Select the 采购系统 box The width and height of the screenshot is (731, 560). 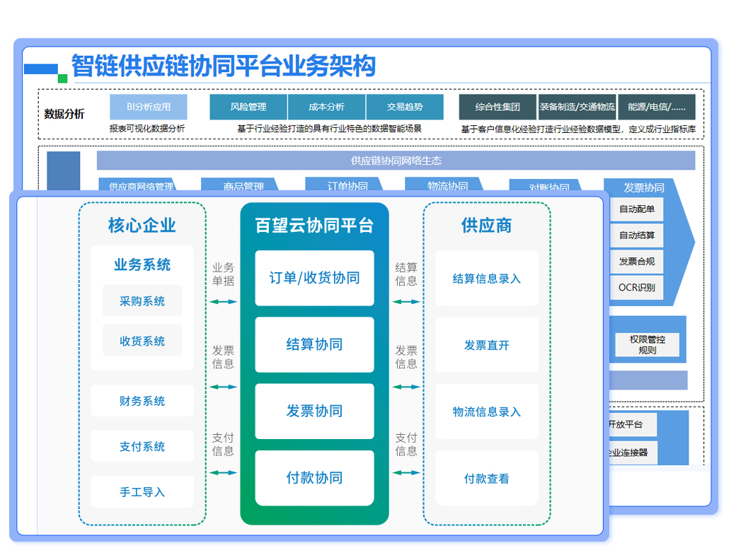[x=142, y=301]
